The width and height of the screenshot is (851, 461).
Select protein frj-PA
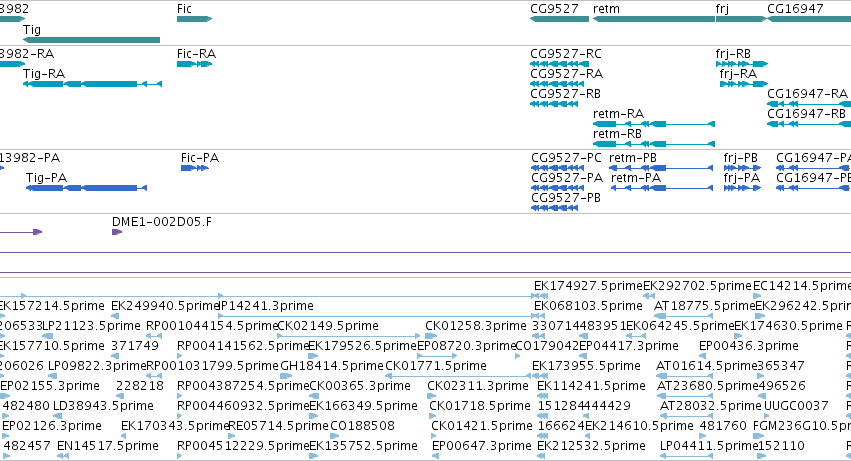[742, 188]
